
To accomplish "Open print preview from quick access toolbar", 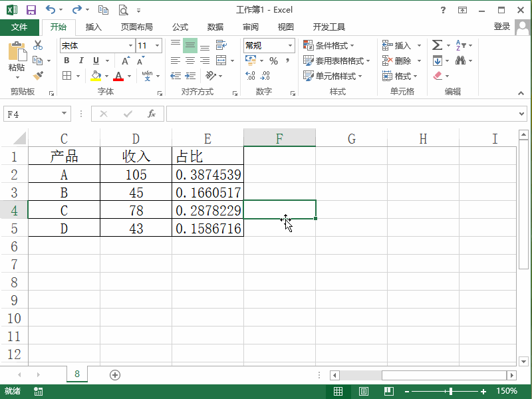I will (123, 10).
